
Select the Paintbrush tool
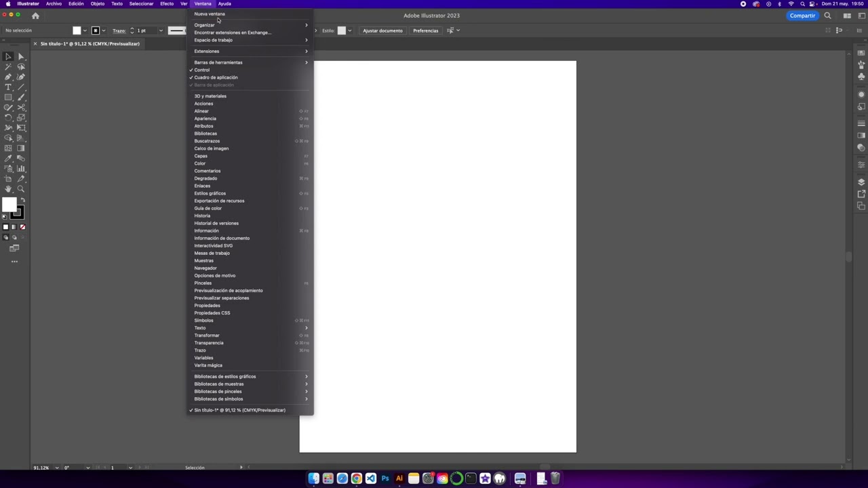tap(21, 97)
